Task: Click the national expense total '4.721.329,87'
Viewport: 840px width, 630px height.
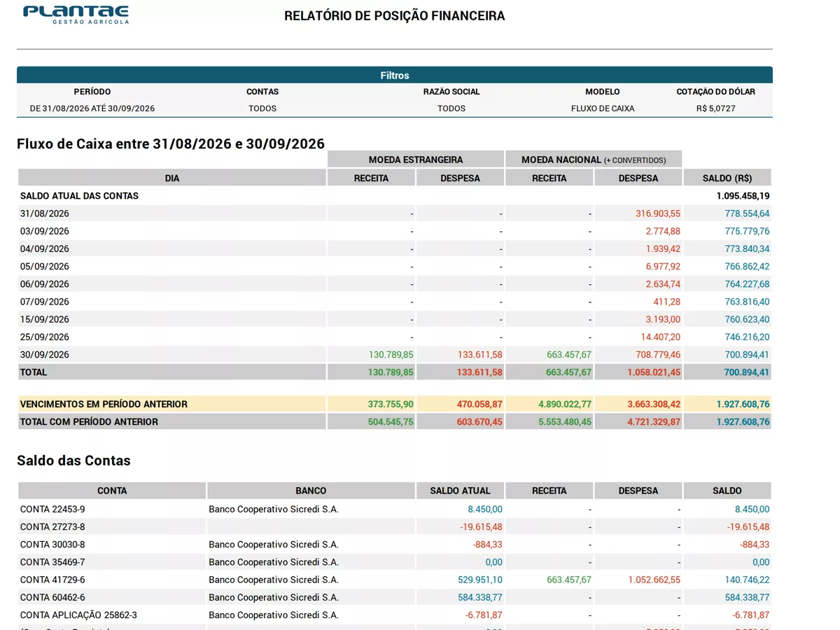Action: [x=654, y=422]
